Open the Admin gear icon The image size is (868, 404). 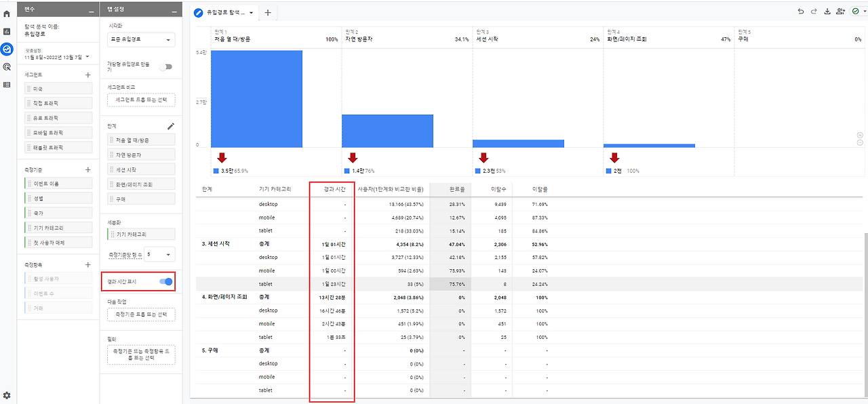point(7,395)
